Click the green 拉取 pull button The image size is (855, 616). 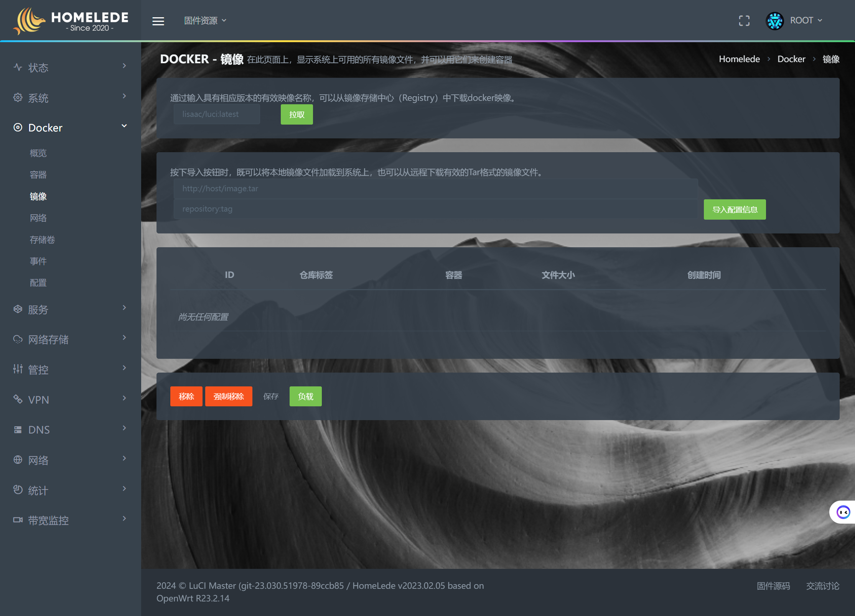pyautogui.click(x=297, y=114)
